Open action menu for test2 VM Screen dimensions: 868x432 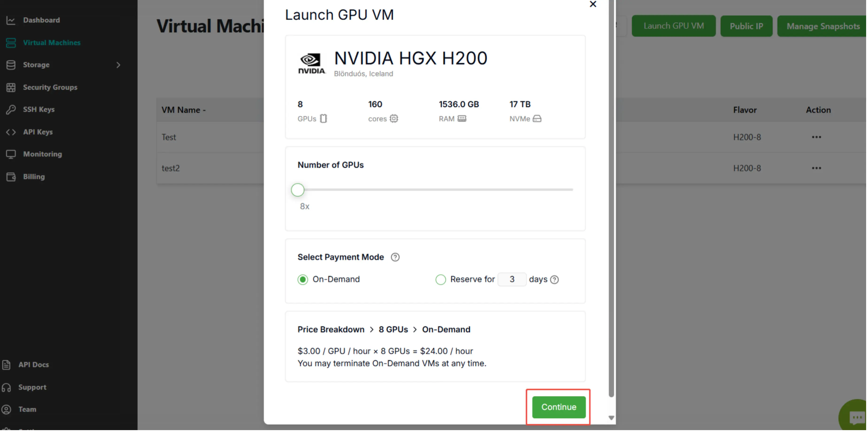click(816, 168)
